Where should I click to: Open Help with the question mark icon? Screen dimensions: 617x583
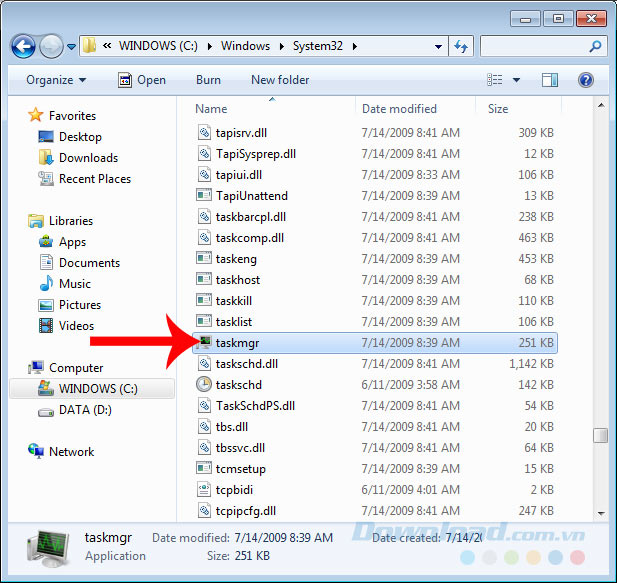[586, 80]
